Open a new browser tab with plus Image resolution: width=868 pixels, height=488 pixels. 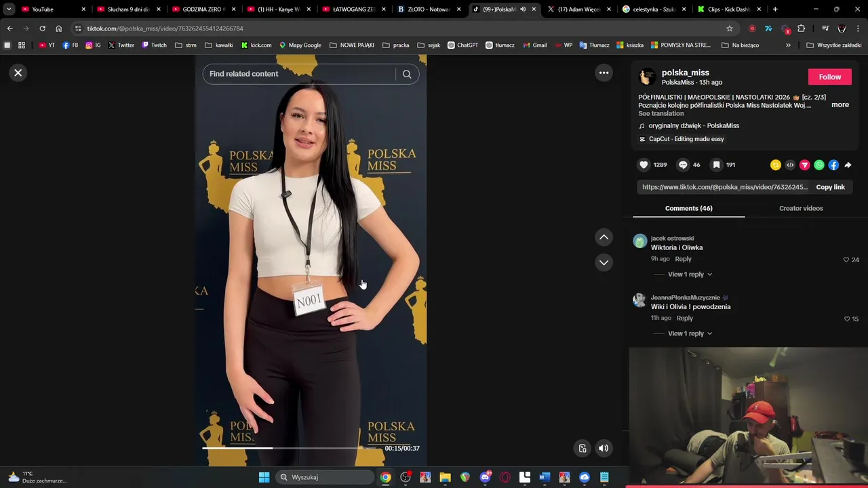pyautogui.click(x=775, y=9)
